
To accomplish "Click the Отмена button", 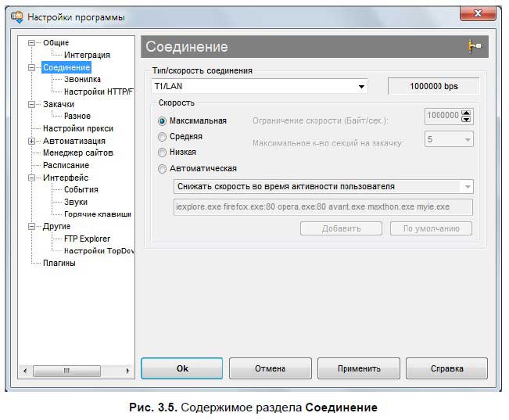I will (x=270, y=368).
